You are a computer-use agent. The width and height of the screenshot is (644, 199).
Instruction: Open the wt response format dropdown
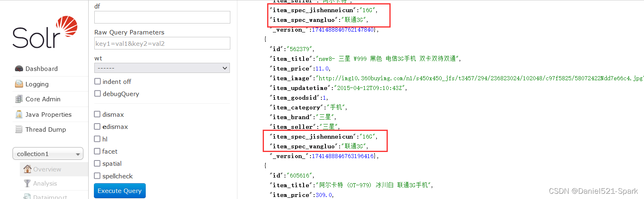pos(162,68)
